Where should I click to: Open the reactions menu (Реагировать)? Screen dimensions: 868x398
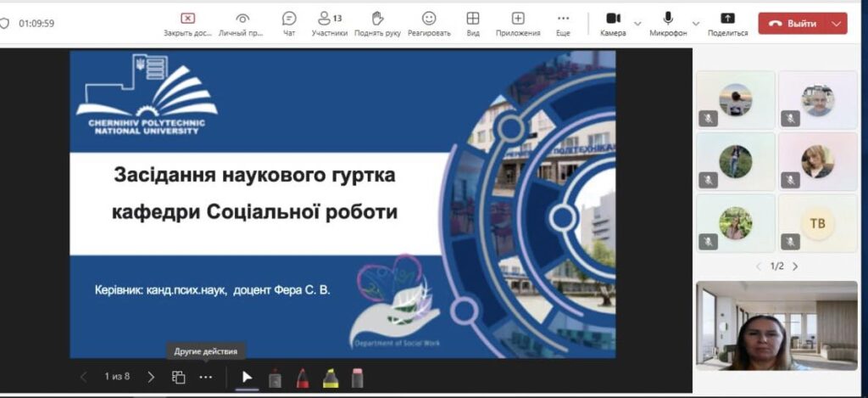429,22
